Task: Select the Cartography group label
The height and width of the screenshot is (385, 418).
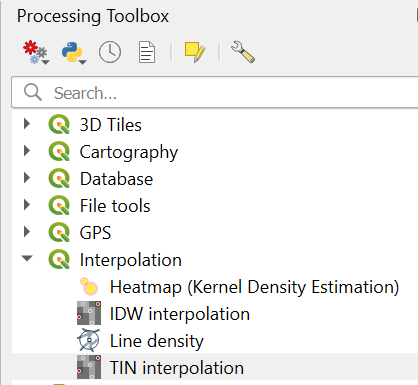Action: [129, 152]
